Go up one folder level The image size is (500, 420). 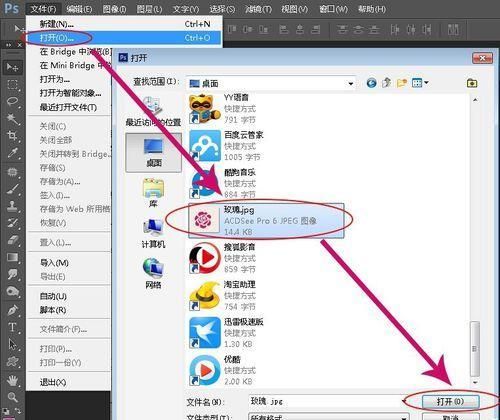click(x=387, y=83)
